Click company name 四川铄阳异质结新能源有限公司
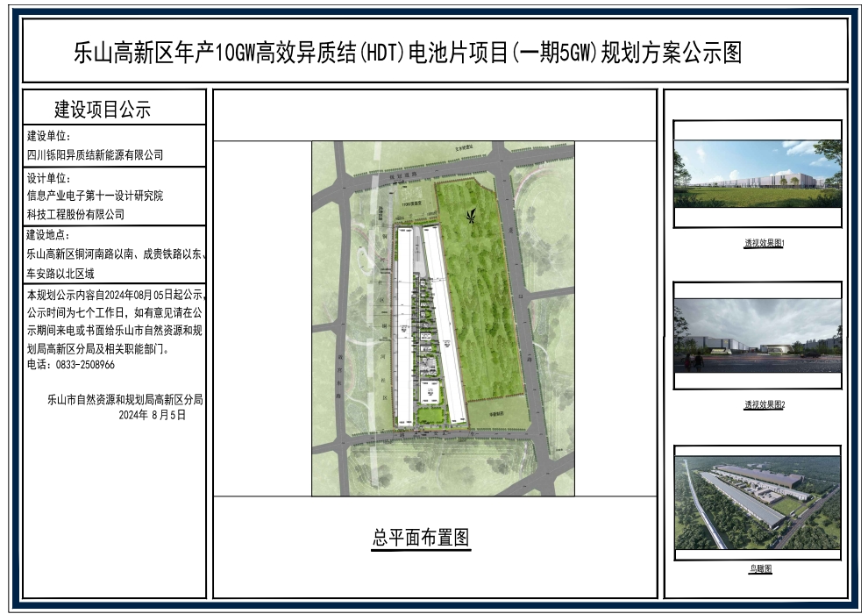Image resolution: width=868 pixels, height=614 pixels. [96, 154]
